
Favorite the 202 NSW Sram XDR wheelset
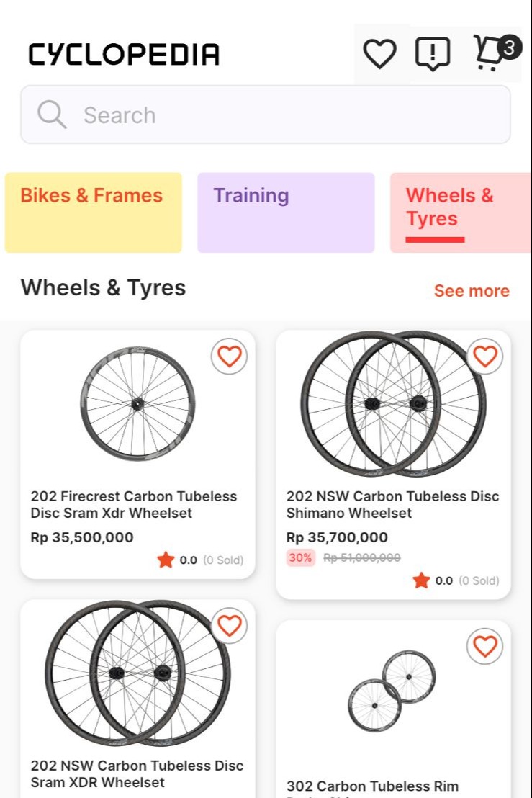click(229, 625)
